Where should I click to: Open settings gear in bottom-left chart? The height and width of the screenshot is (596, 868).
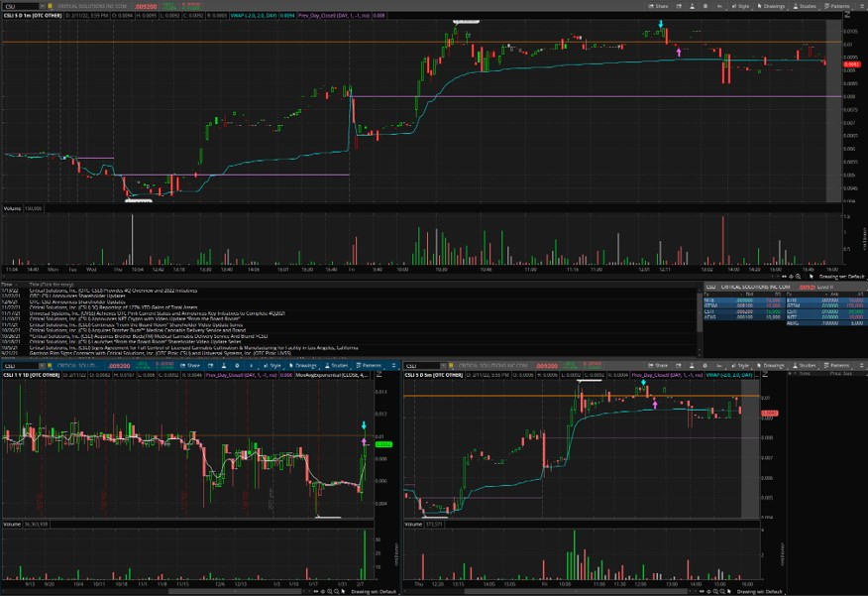tap(237, 366)
